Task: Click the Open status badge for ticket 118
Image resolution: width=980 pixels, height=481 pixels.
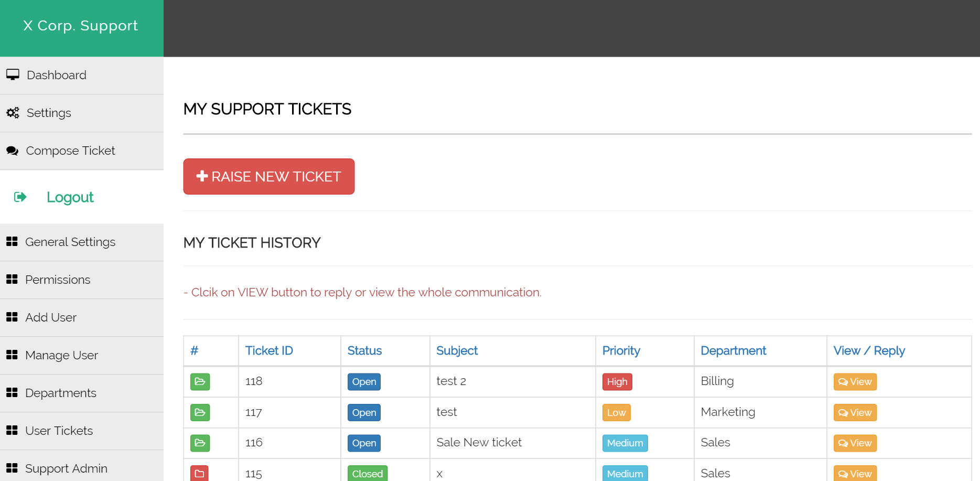Action: point(364,382)
